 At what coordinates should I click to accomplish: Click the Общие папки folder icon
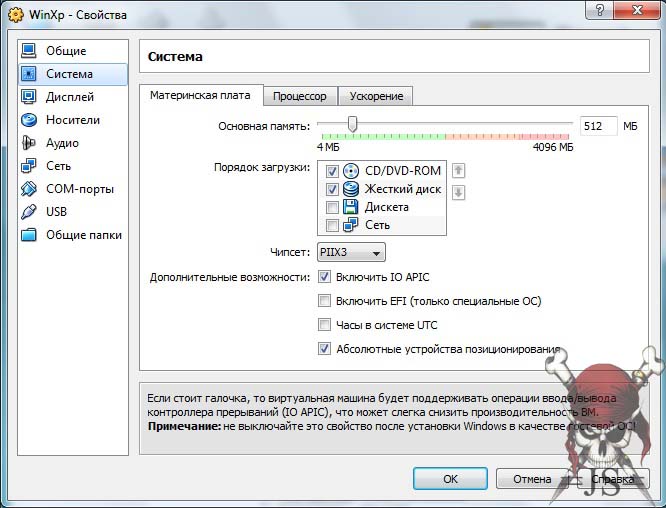(28, 234)
